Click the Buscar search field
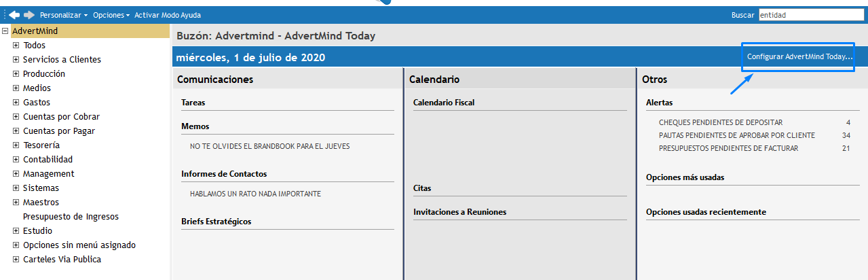Image resolution: width=868 pixels, height=280 pixels. tap(810, 14)
